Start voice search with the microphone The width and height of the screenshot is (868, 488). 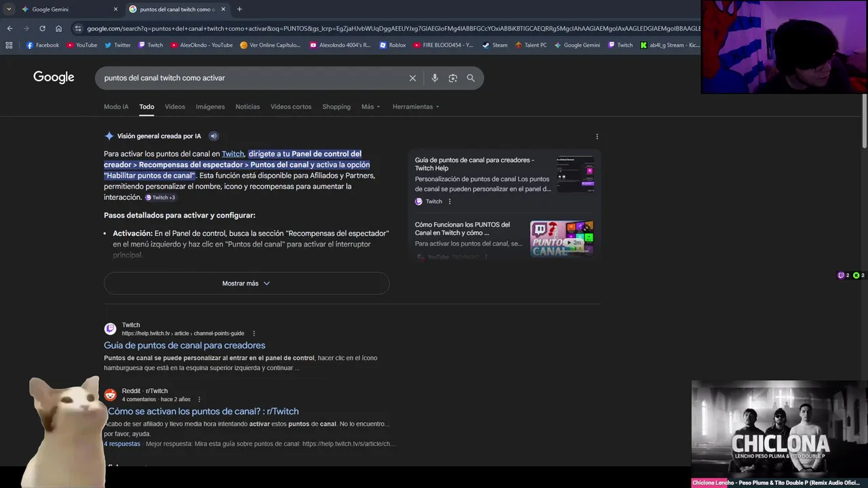pyautogui.click(x=435, y=78)
